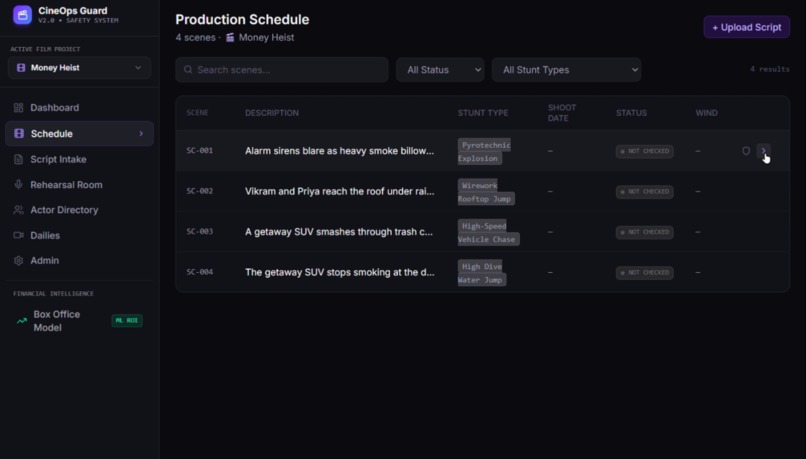Screen dimensions: 806x459
Task: Select scene SC-004 identifier
Action: [199, 272]
